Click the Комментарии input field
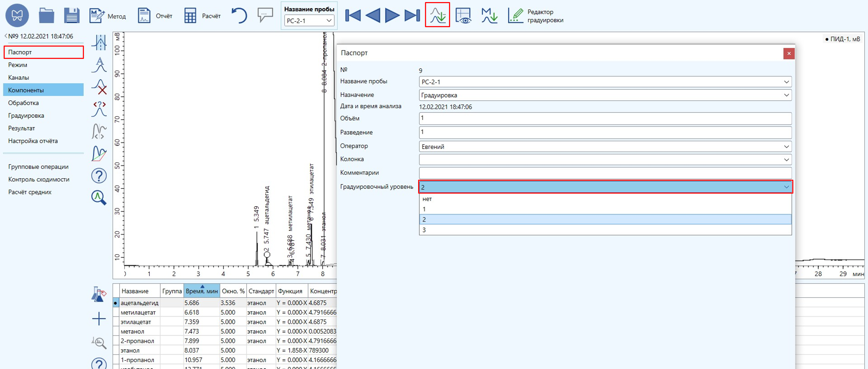 pos(605,173)
